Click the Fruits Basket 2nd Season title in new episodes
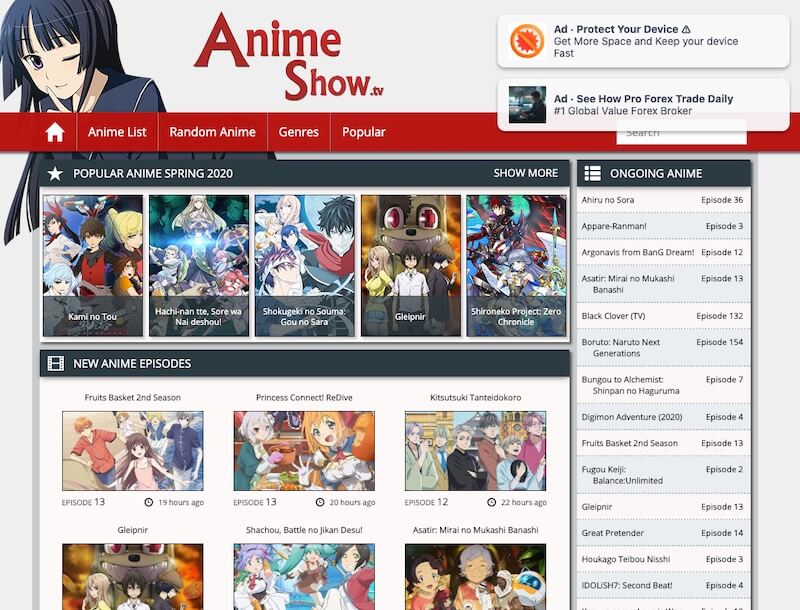The height and width of the screenshot is (610, 800). pyautogui.click(x=133, y=397)
